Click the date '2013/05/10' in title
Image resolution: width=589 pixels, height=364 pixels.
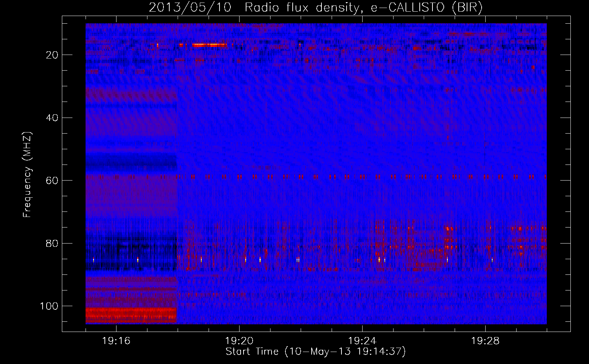190,8
